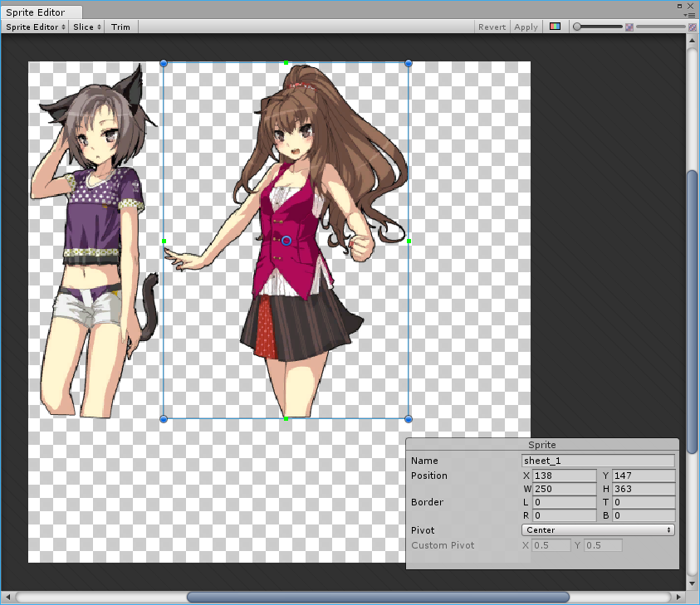Click the top-left blue corner handle of the sprite rect
This screenshot has height=605, width=700.
click(x=164, y=63)
